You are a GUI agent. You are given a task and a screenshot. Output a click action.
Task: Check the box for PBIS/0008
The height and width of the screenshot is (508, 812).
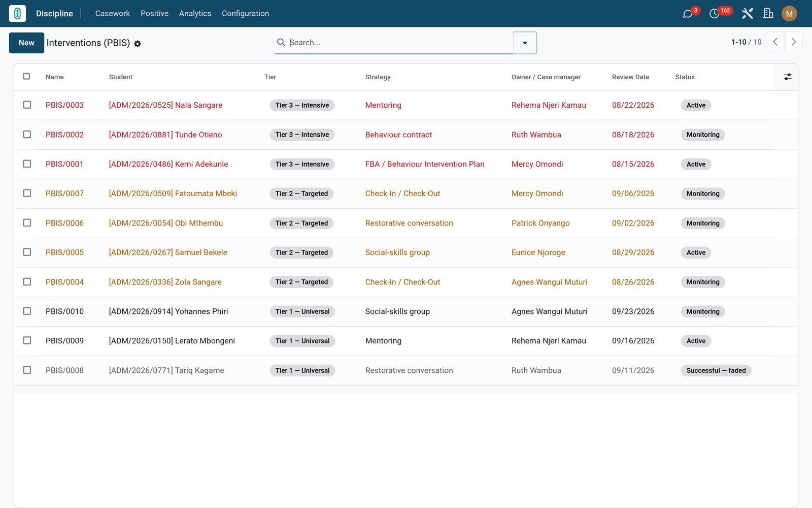[x=27, y=370]
